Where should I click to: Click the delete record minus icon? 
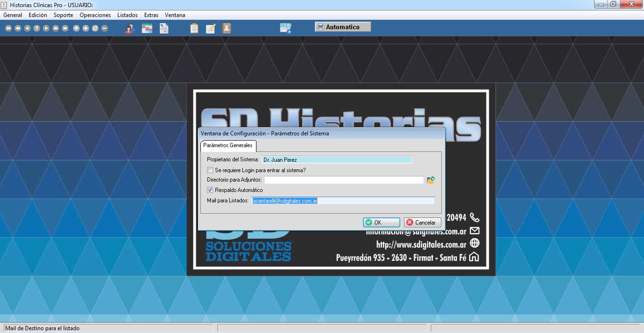pos(105,28)
